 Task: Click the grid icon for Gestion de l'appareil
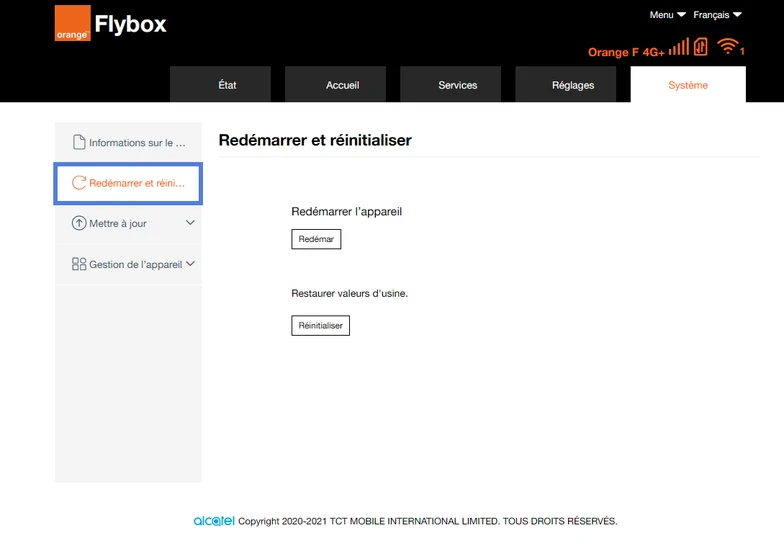tap(79, 264)
